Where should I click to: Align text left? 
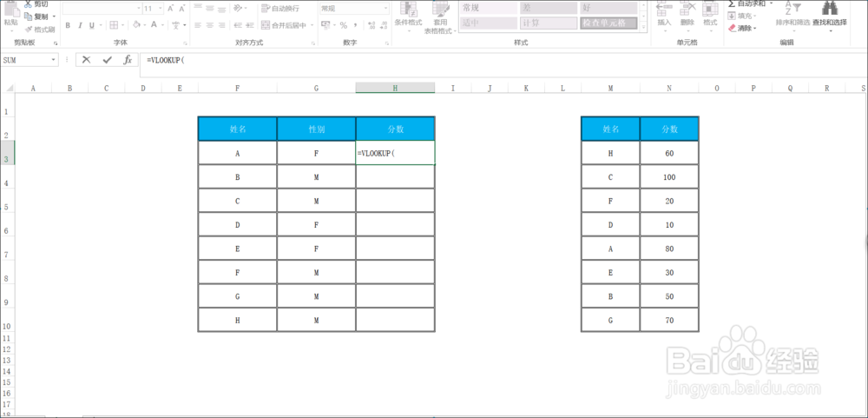pos(198,25)
